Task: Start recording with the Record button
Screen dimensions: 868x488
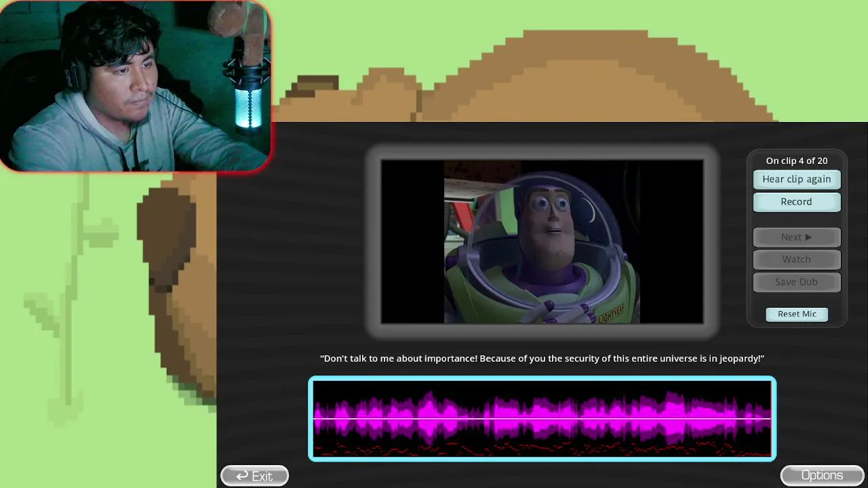Action: point(797,201)
